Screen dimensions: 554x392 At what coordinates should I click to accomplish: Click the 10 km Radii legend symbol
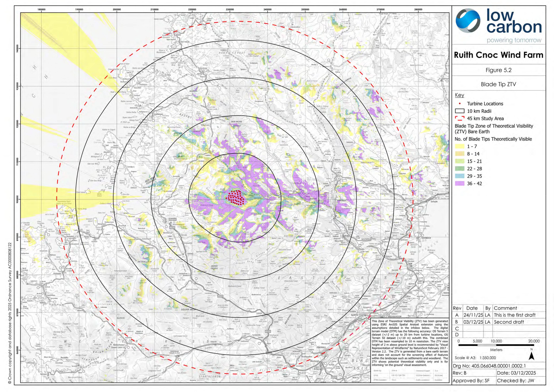point(460,111)
